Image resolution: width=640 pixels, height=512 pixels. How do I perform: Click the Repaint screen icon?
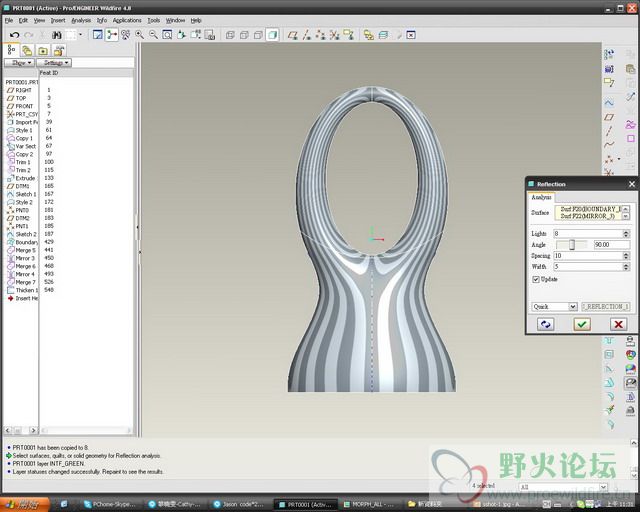point(98,35)
